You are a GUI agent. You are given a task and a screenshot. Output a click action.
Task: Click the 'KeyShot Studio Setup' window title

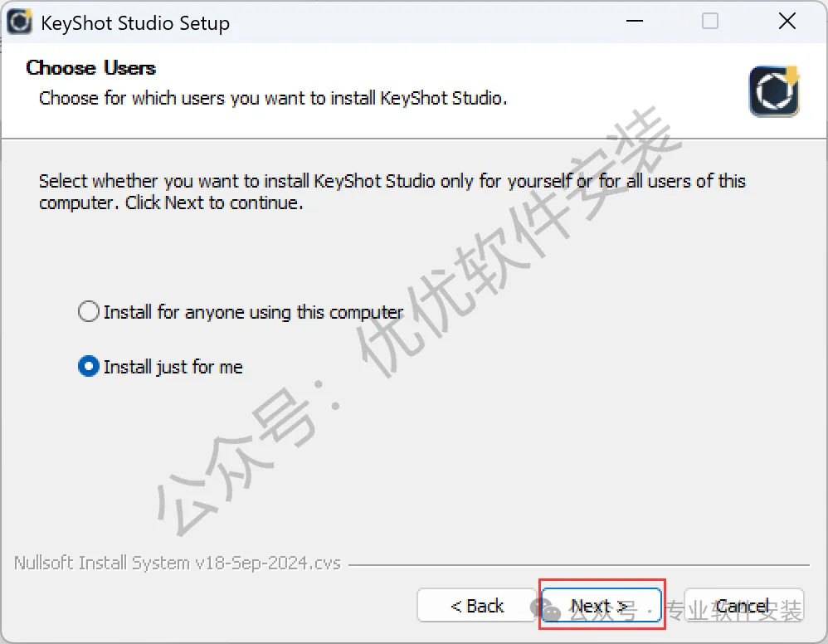tap(135, 23)
